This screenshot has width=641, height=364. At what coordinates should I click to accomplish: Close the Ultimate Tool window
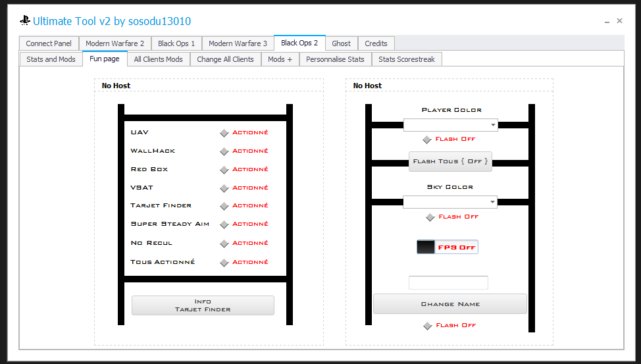point(620,20)
